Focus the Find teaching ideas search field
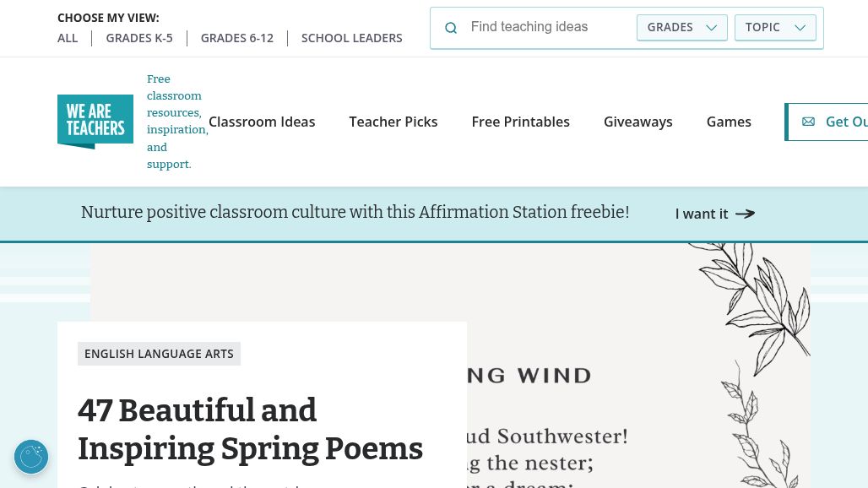The height and width of the screenshot is (488, 868). click(548, 27)
